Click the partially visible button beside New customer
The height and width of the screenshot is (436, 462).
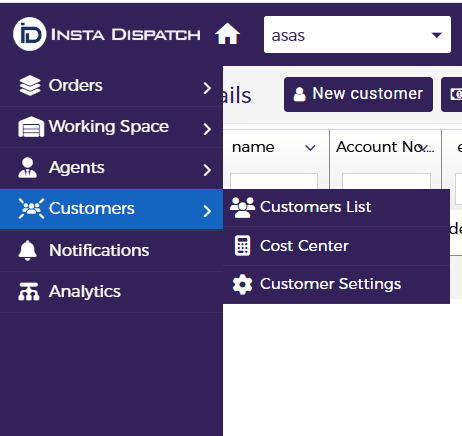tap(452, 94)
